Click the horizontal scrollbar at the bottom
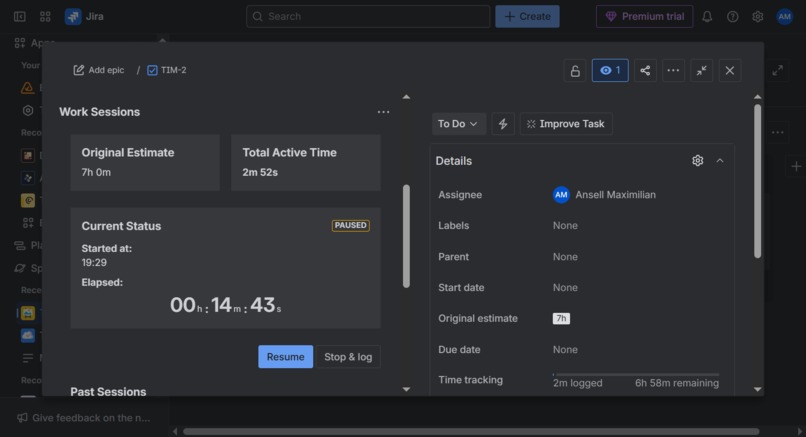The image size is (806, 437). pyautogui.click(x=471, y=431)
